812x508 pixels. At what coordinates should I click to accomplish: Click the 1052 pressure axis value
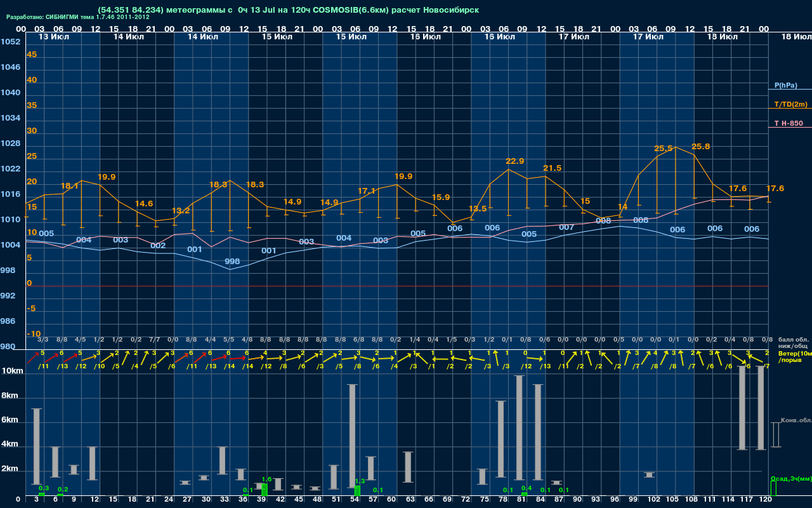(10, 42)
